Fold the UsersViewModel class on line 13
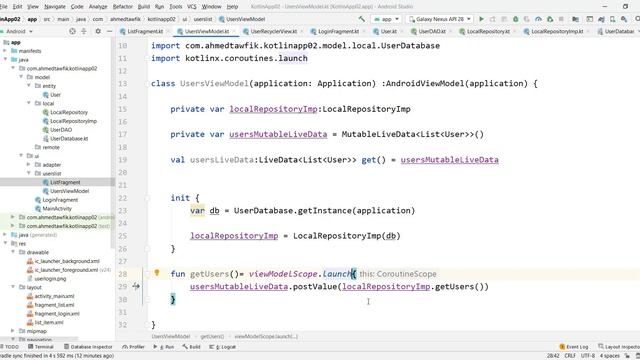Viewport: 640px width, 360px height. [147, 84]
